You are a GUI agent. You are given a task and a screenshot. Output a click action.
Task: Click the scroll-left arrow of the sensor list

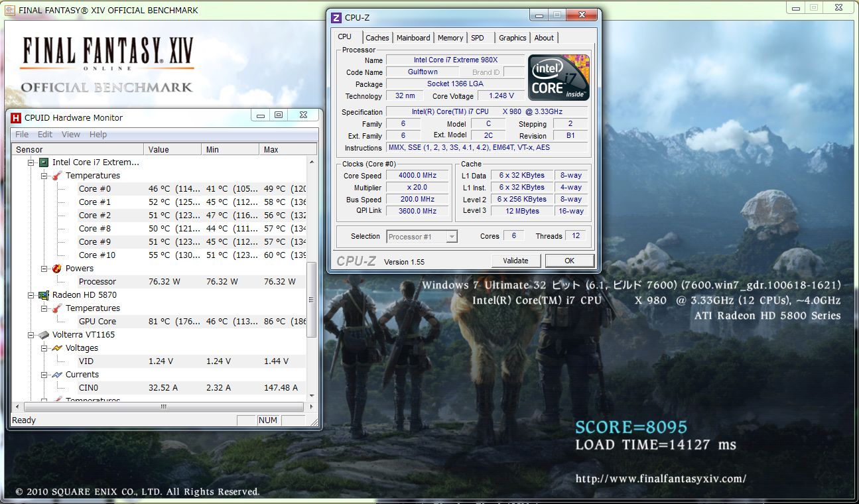click(x=17, y=407)
